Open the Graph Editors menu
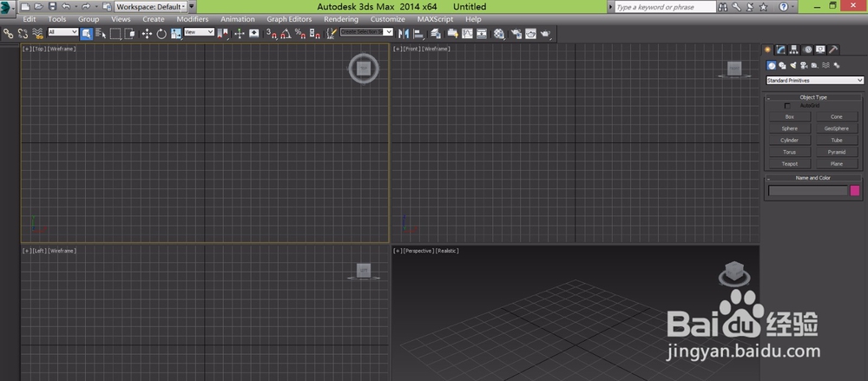This screenshot has width=868, height=381. tap(289, 19)
